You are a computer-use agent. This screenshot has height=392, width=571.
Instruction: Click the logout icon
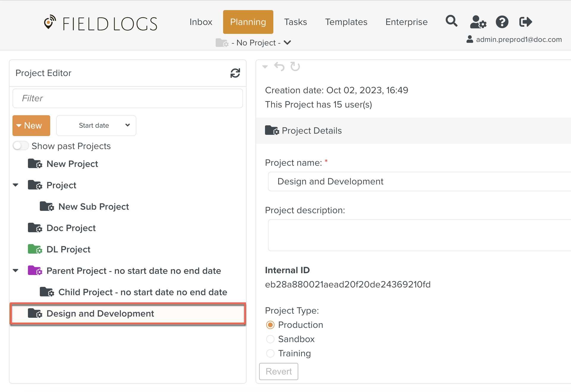[525, 22]
